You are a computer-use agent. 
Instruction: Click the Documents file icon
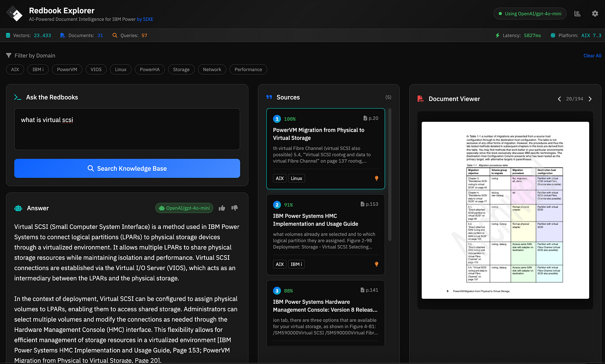[63, 35]
